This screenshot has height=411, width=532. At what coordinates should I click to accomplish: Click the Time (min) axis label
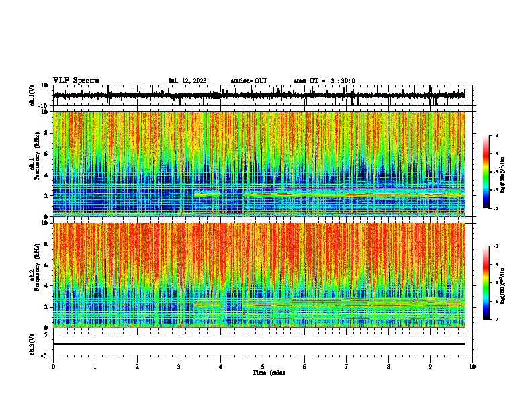(269, 373)
